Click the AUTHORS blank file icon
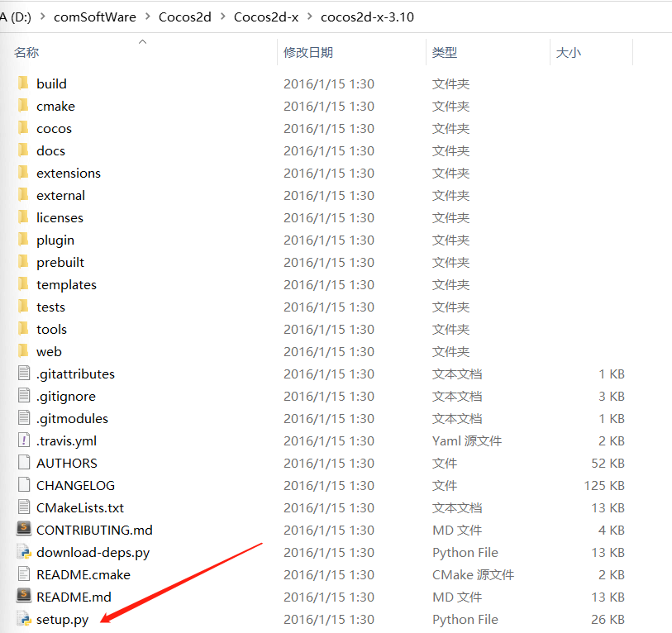Screen dimensions: 672x633 coord(24,462)
